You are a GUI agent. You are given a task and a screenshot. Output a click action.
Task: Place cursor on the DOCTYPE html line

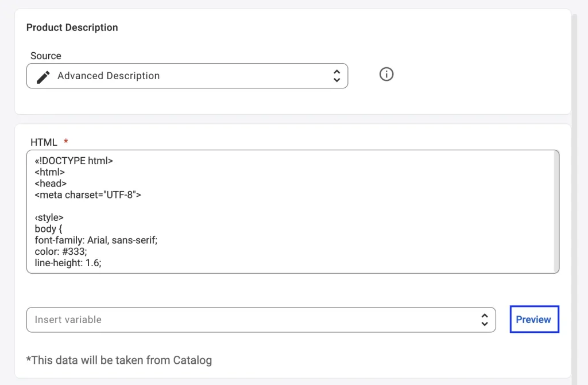pos(74,161)
